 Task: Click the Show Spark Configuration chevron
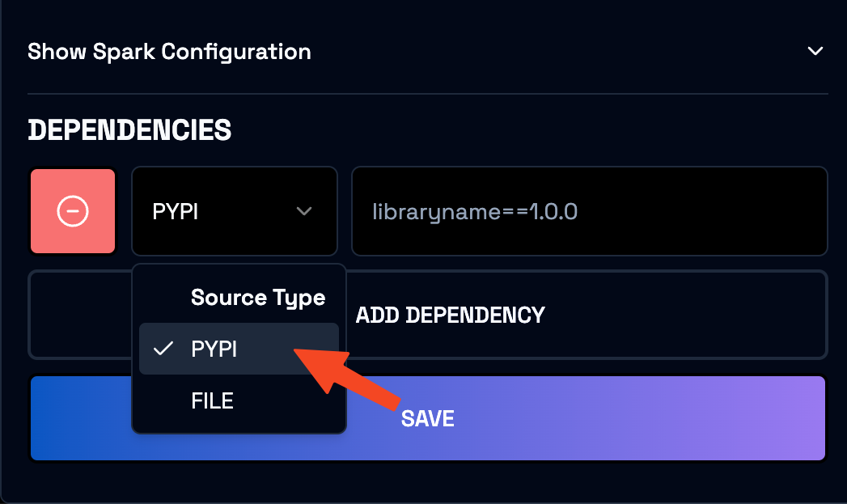coord(815,50)
